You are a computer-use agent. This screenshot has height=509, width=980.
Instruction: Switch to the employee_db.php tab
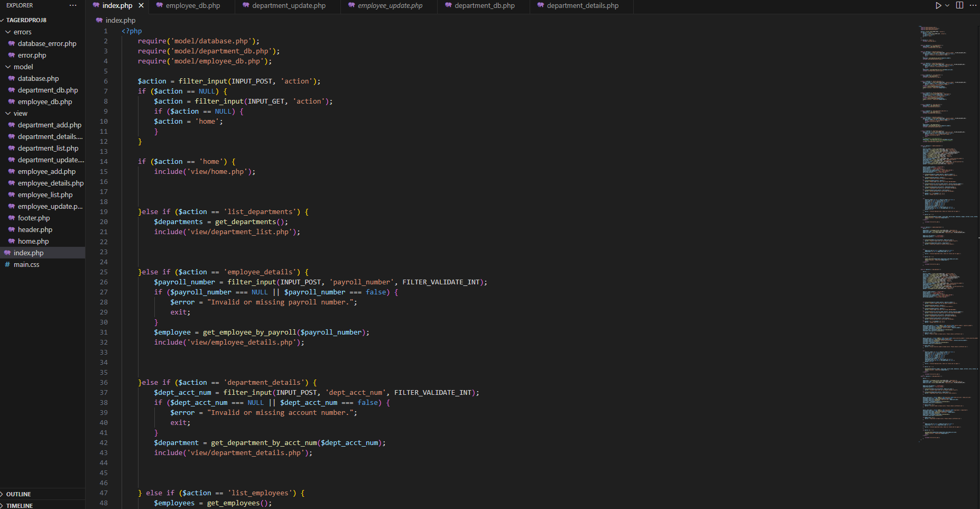coord(192,5)
